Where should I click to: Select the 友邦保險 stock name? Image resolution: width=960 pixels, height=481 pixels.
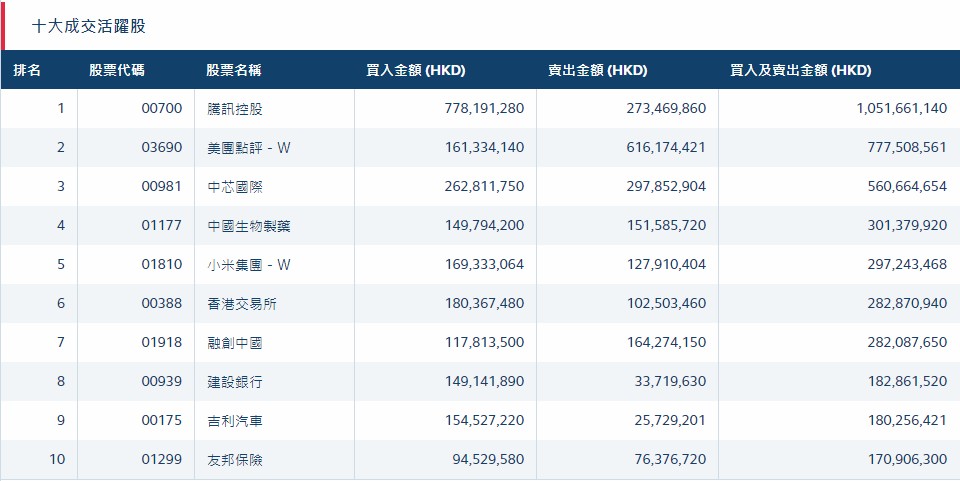point(235,459)
